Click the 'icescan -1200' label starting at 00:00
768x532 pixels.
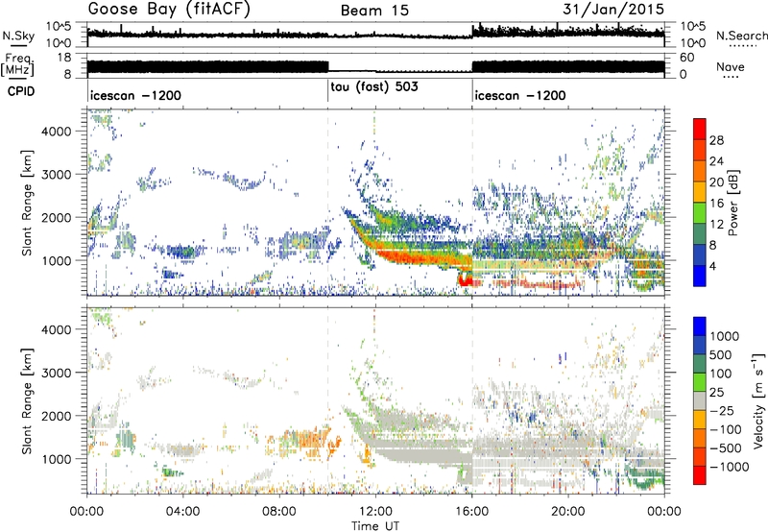tap(135, 95)
